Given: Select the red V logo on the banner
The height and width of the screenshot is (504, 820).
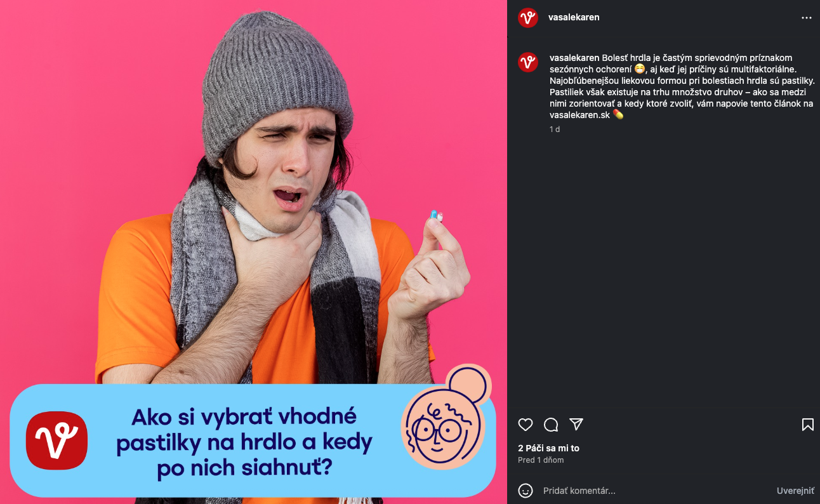Looking at the screenshot, I should click(x=56, y=441).
